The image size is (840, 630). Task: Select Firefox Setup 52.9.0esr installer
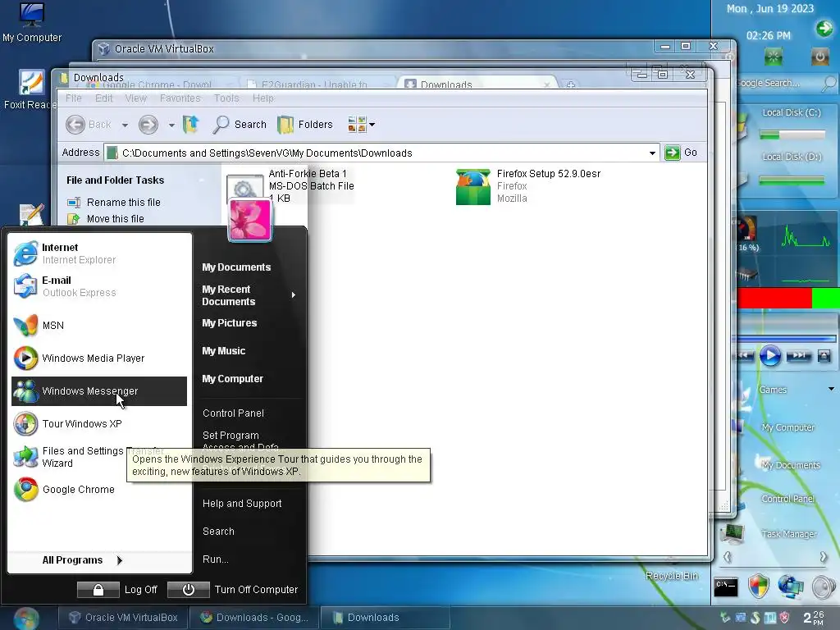[x=528, y=186]
